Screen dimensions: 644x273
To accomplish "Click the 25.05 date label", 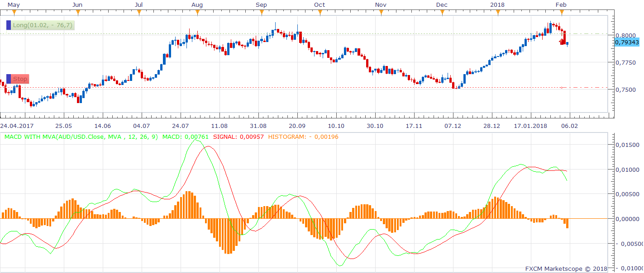I will [64, 126].
